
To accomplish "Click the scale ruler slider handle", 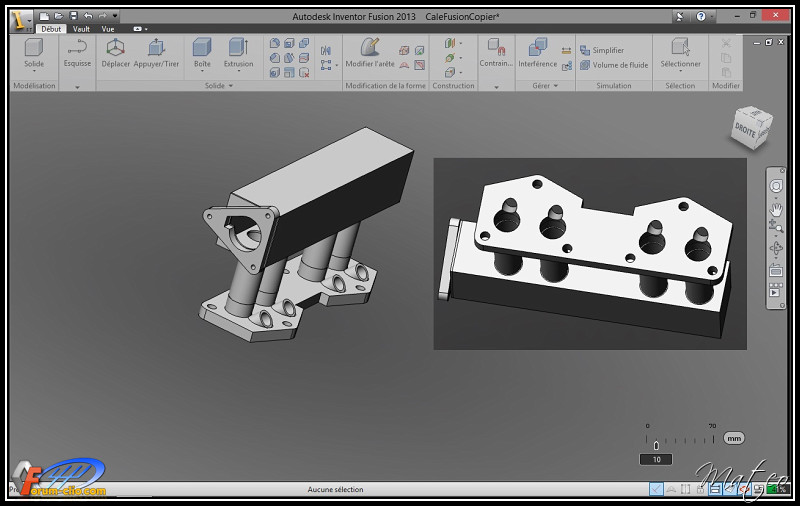I will [656, 445].
